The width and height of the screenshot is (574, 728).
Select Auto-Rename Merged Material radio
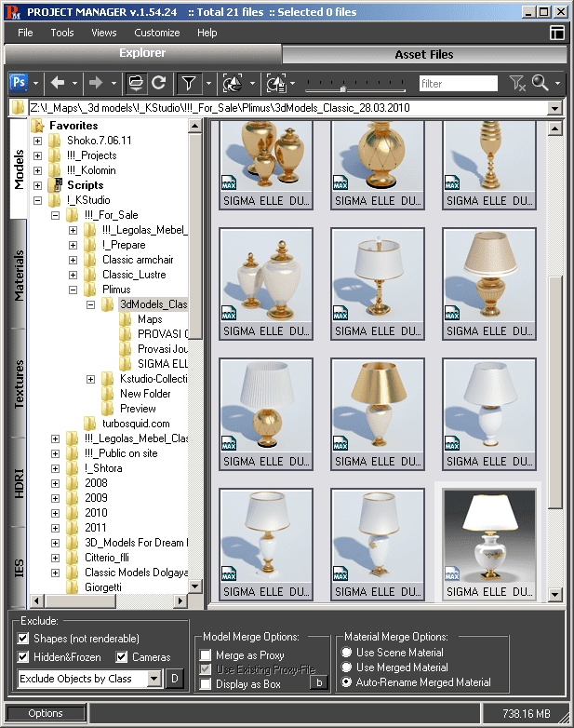pos(346,682)
